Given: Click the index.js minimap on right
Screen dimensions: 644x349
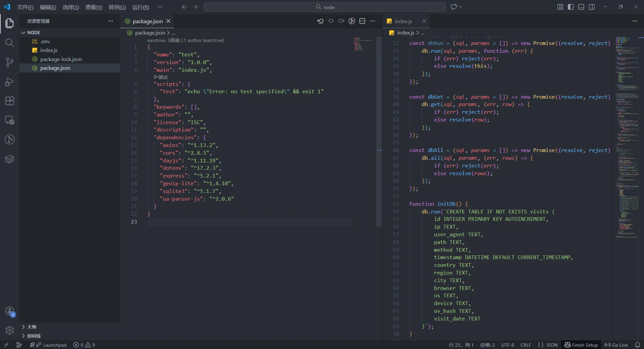Looking at the screenshot, I should 627,134.
